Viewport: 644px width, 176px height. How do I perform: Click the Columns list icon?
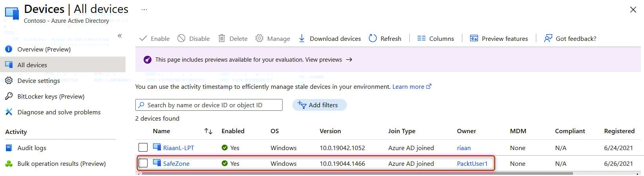(421, 38)
